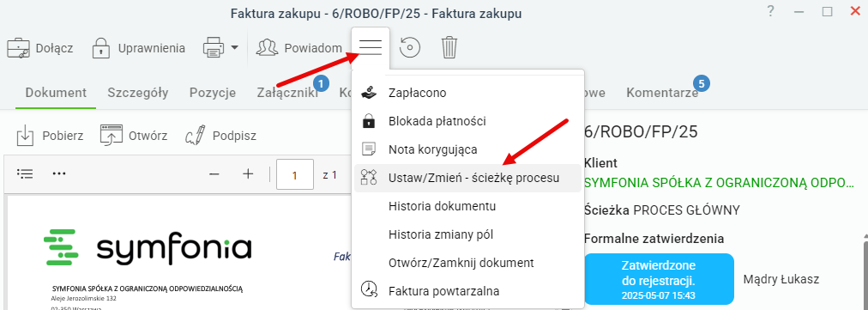Open Historia dokumentu from menu
Viewport: 868px width, 310px height.
click(x=467, y=206)
